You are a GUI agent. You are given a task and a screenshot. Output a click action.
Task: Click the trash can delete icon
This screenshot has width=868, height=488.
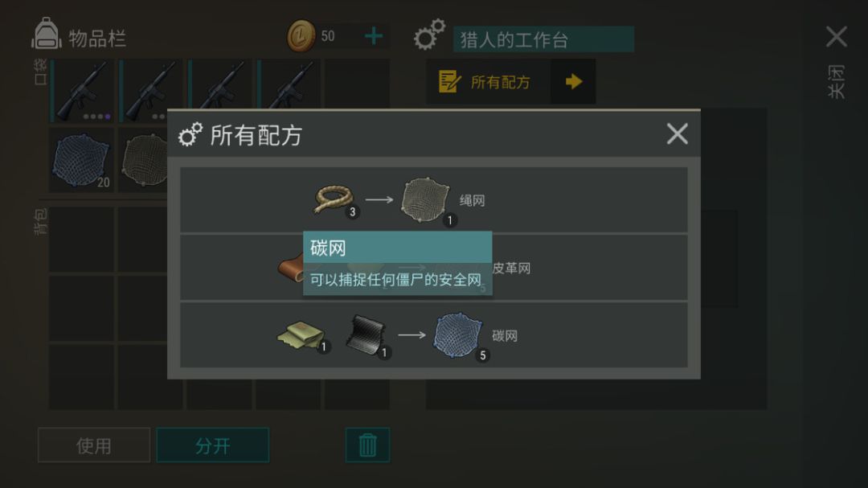coord(367,445)
